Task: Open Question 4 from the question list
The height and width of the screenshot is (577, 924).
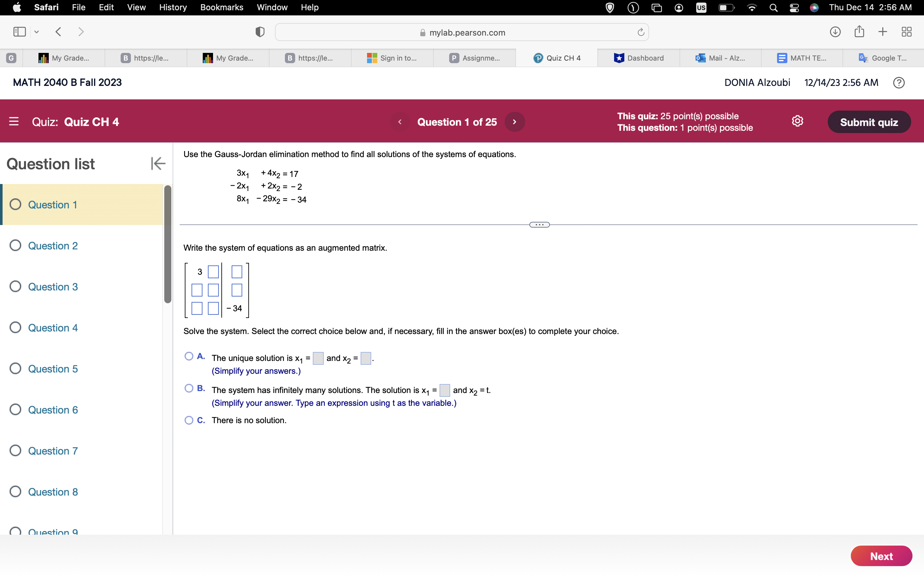Action: [x=53, y=327]
